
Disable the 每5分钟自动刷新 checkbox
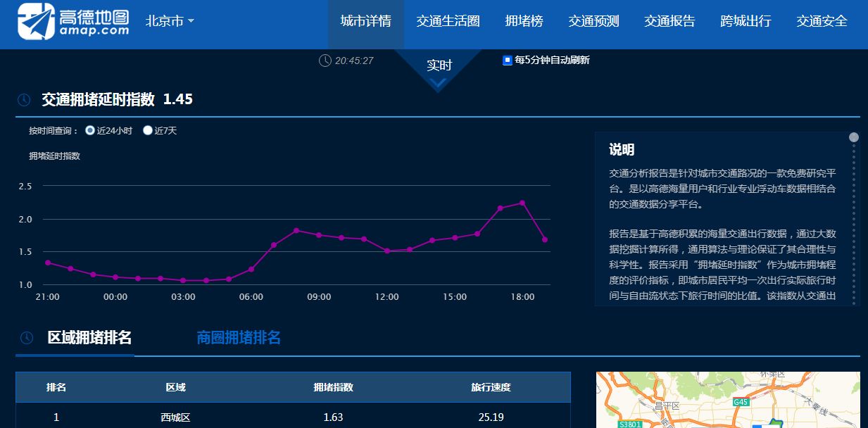click(506, 61)
